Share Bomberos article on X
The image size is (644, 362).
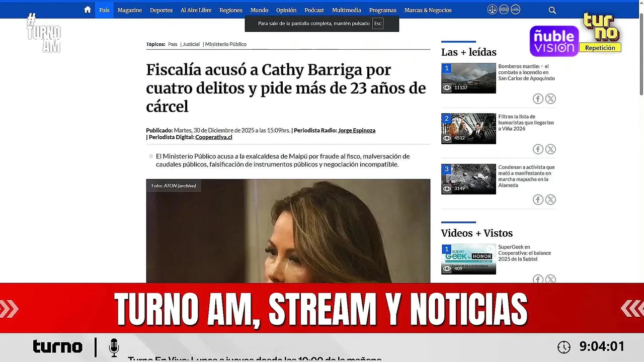click(550, 99)
